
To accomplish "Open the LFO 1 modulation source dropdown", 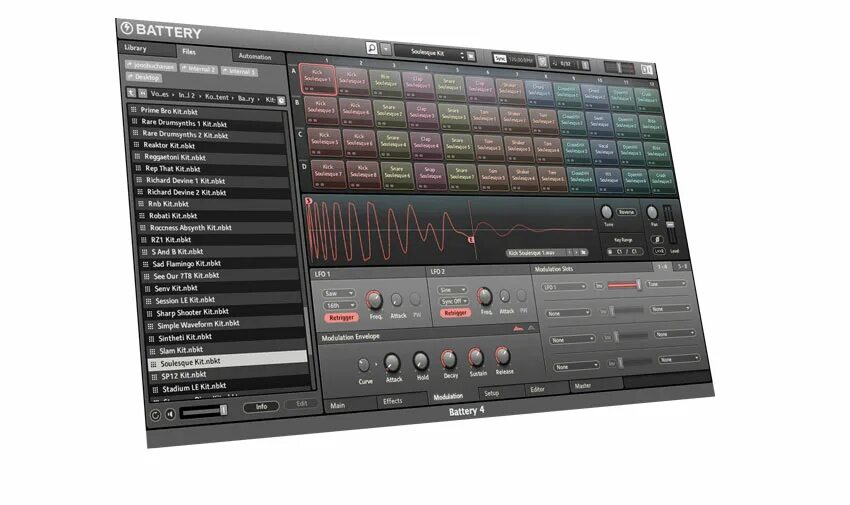I will coord(564,287).
